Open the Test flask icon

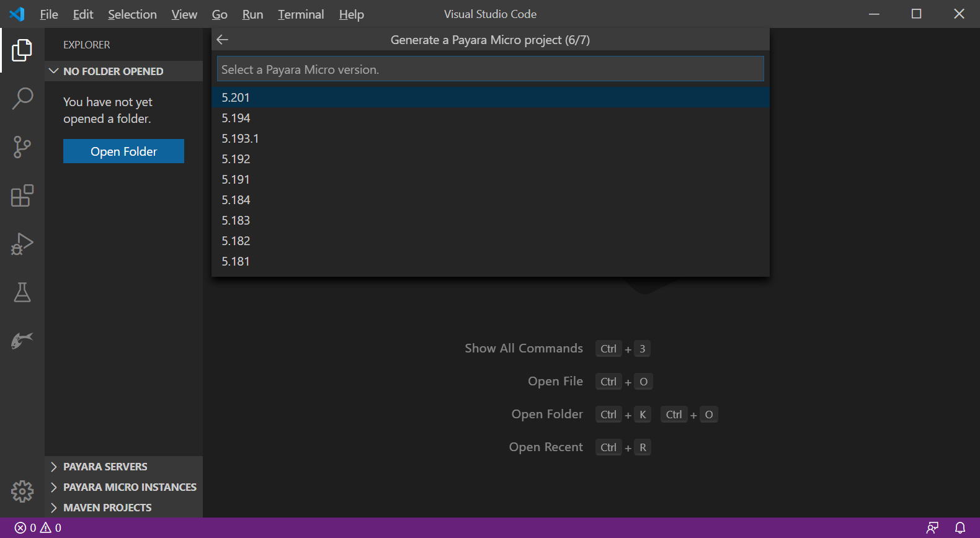click(x=22, y=292)
